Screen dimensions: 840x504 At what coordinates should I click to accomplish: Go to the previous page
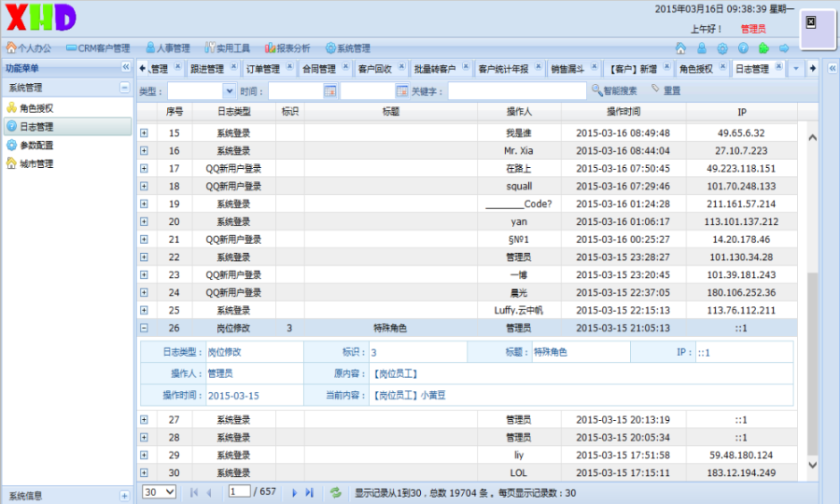[x=209, y=492]
